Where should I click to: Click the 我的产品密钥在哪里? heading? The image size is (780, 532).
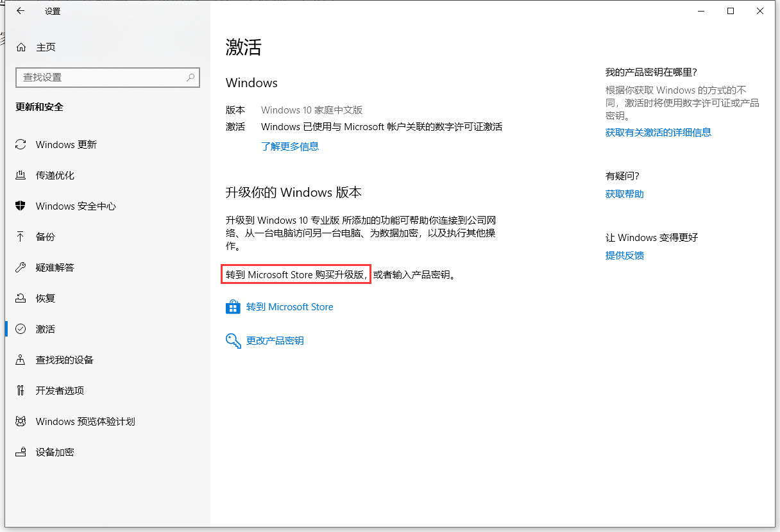point(651,72)
